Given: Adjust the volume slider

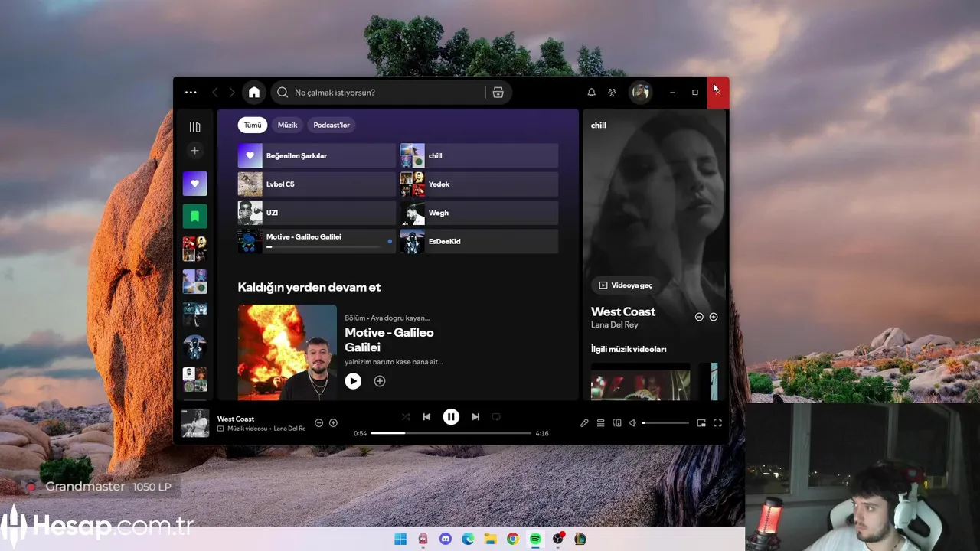Looking at the screenshot, I should coord(665,423).
